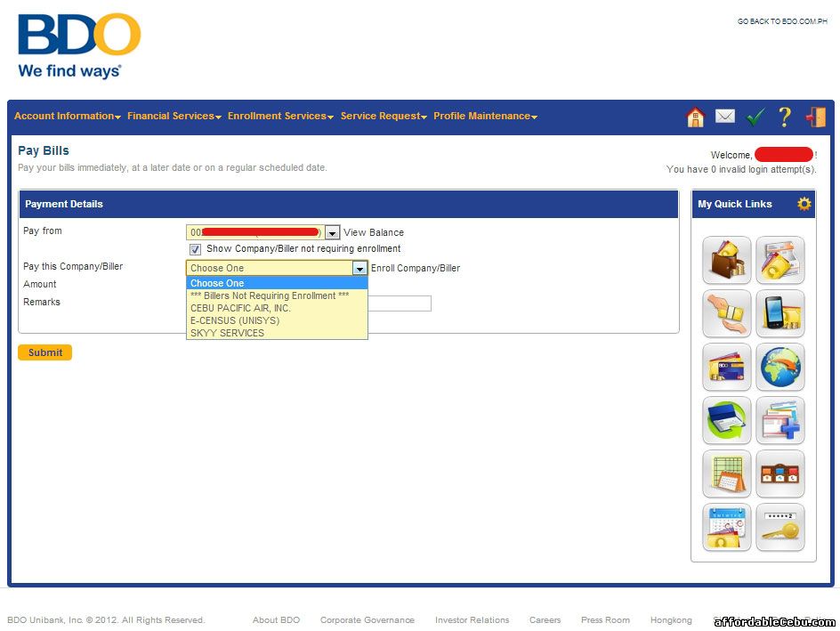Open the spreadsheet and calendar quick link
The width and height of the screenshot is (840, 631).
click(x=726, y=474)
